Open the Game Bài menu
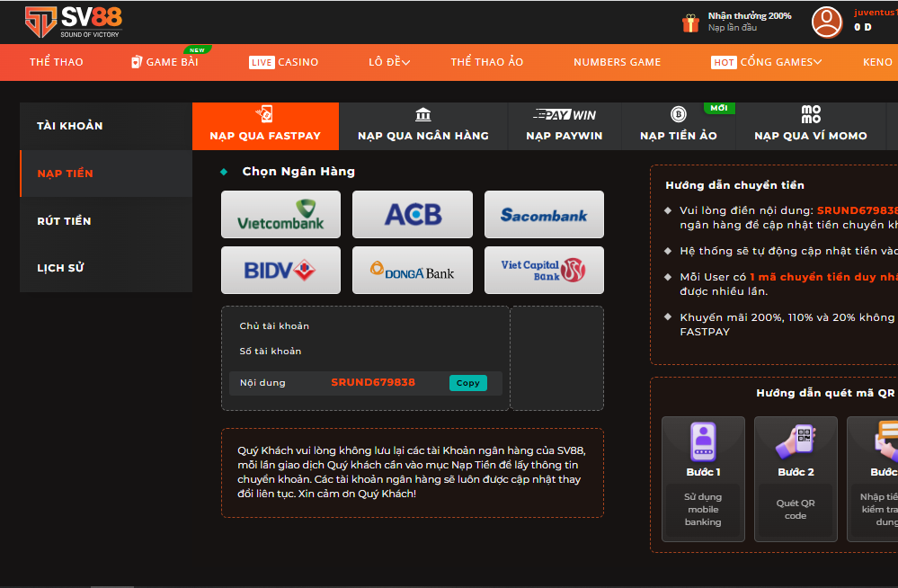The image size is (898, 588). coord(172,62)
